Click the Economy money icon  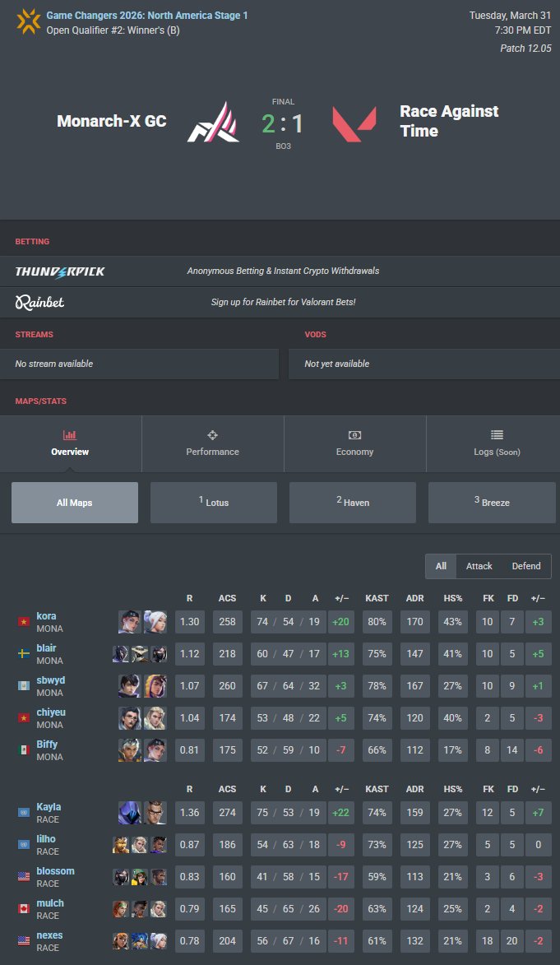coord(355,435)
